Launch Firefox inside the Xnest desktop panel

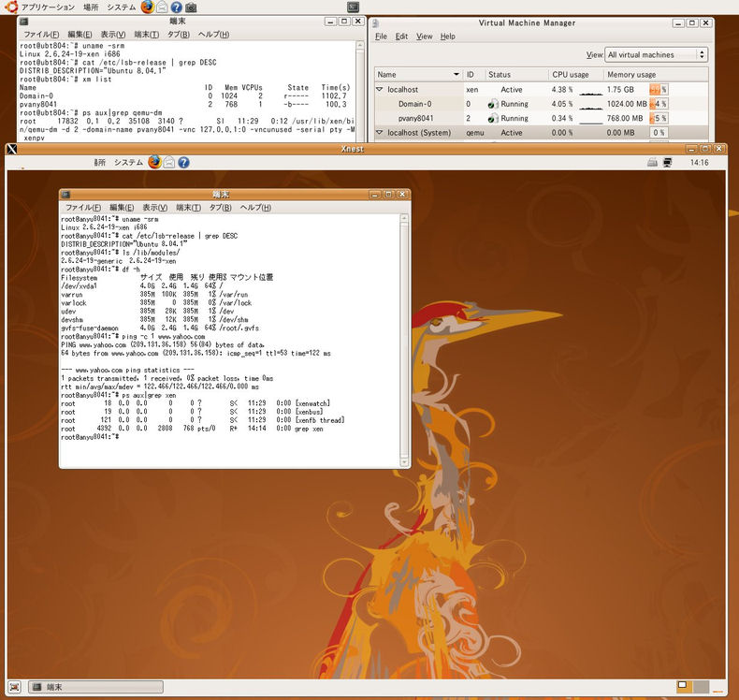(154, 162)
